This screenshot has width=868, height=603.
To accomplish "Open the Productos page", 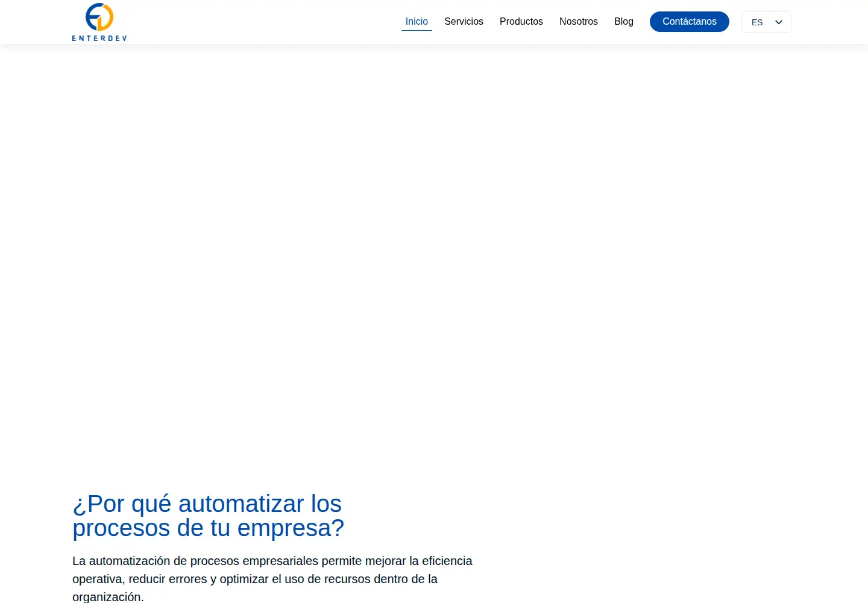I will [x=521, y=22].
